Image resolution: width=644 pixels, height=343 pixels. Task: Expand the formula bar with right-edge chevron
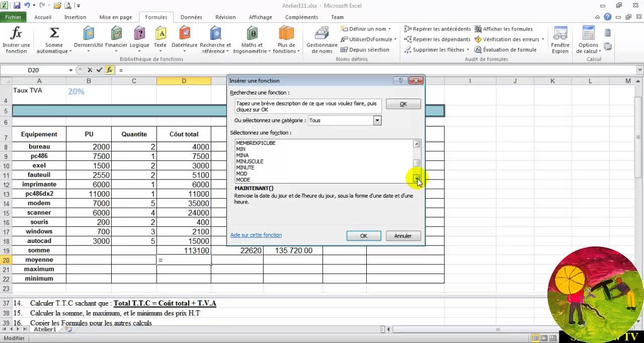click(x=640, y=70)
